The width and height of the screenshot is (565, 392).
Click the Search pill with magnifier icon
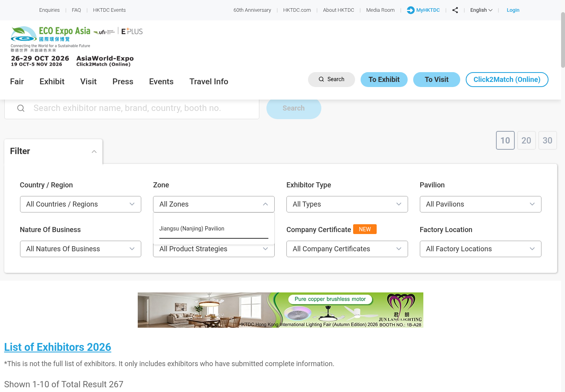[x=332, y=80]
